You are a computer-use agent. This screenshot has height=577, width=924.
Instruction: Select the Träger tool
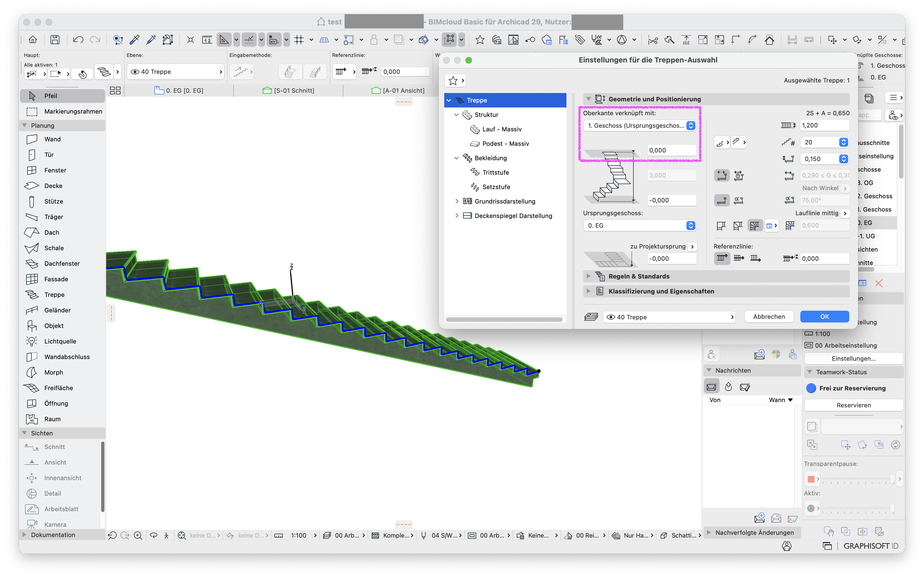[x=62, y=217]
